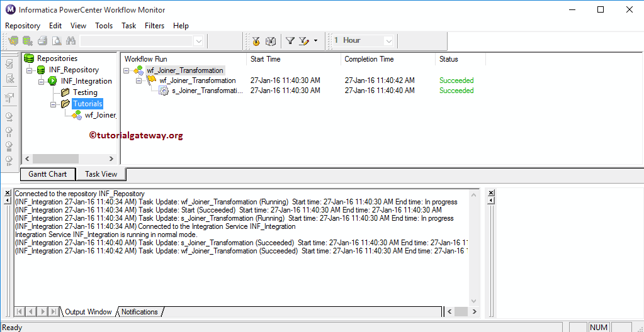Collapse the top wf_Joiner_Transformation workflow node
Image resolution: width=644 pixels, height=332 pixels.
127,70
